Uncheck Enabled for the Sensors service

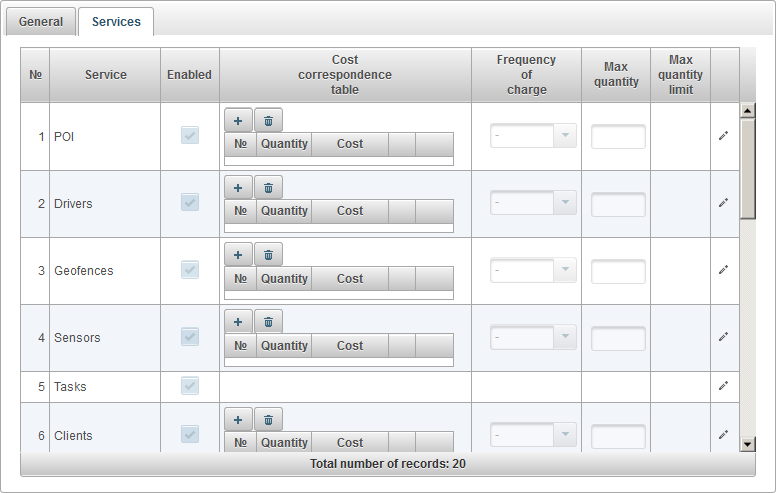pos(189,337)
